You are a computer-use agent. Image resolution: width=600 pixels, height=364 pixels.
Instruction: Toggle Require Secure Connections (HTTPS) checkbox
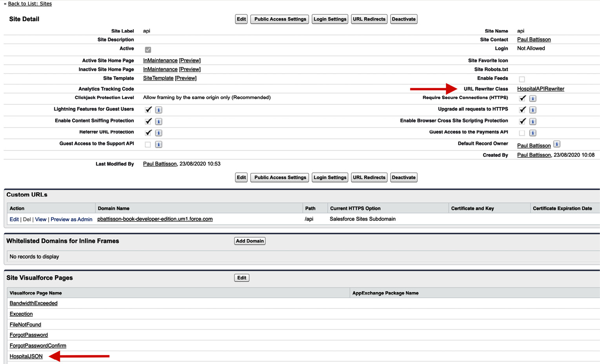click(x=522, y=98)
